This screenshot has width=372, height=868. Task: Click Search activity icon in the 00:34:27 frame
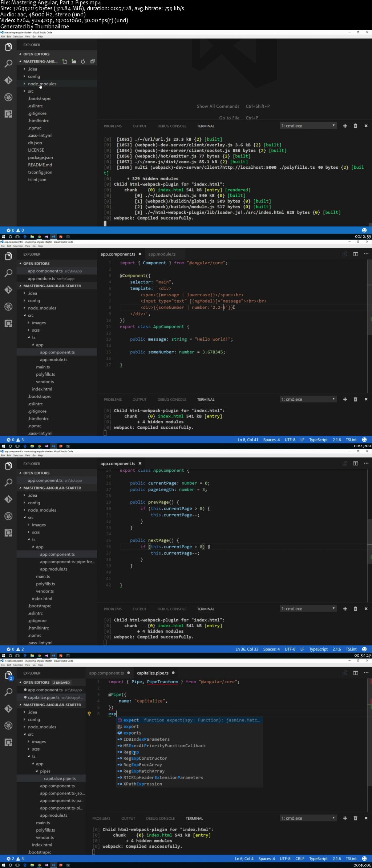click(8, 483)
